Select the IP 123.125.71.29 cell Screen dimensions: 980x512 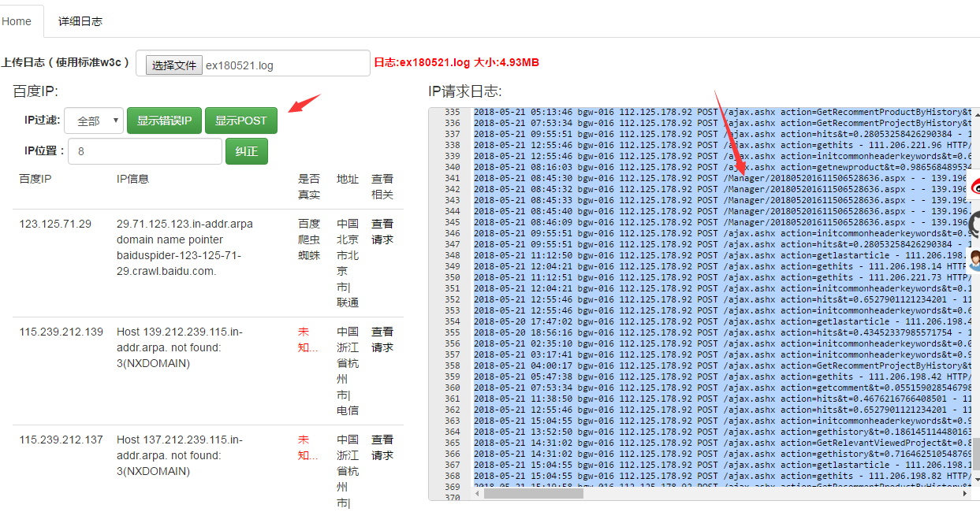pos(55,224)
